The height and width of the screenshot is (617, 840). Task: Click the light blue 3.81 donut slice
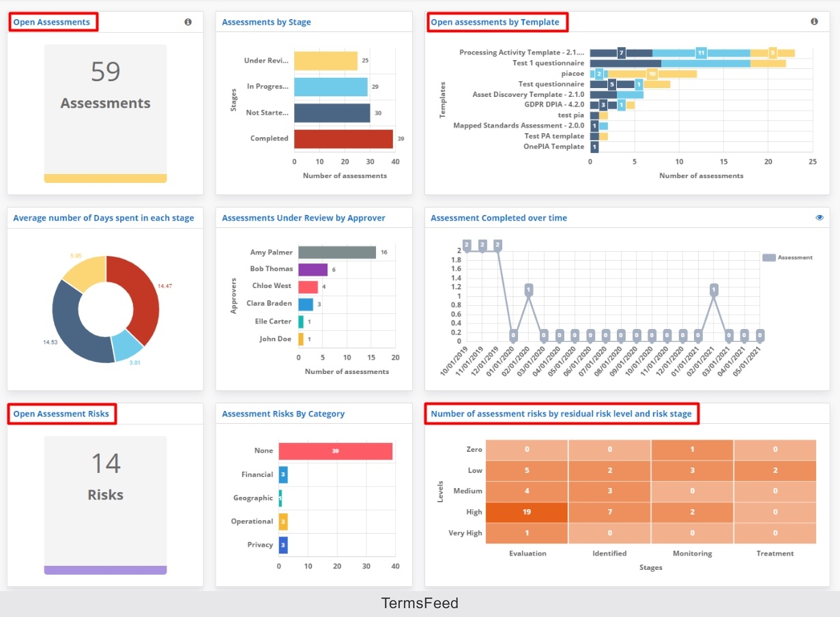tap(128, 346)
